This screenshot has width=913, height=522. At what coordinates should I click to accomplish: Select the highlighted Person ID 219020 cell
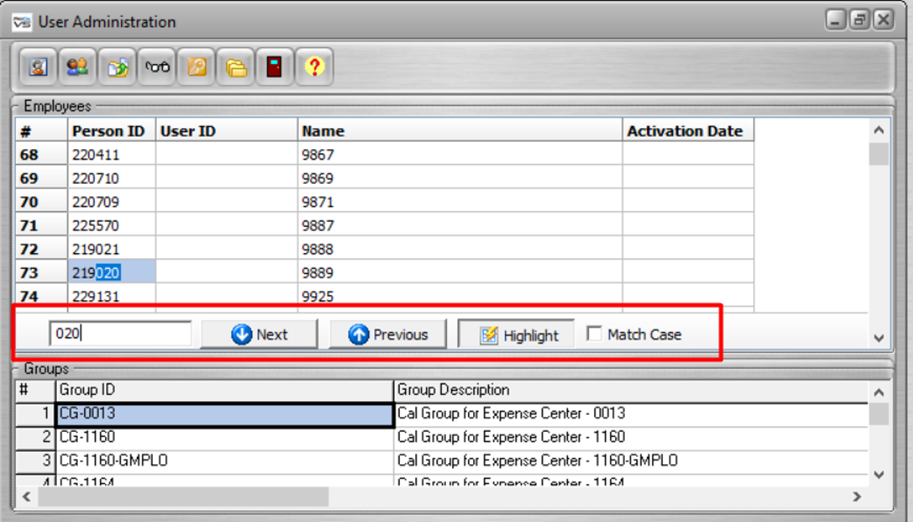click(111, 272)
